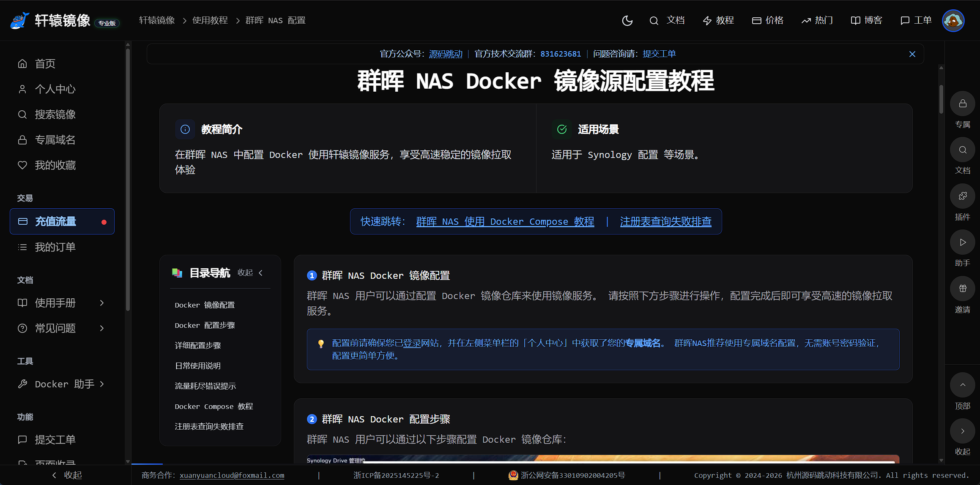Click the 助手 play icon on right rail
Viewport: 980px width, 485px height.
coord(963,242)
